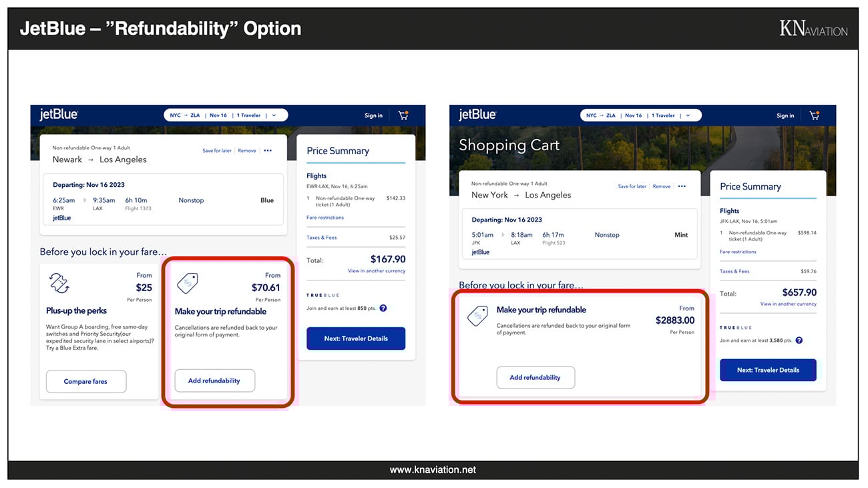Click NYC → ZLA in the Newark search pill
The height and width of the screenshot is (488, 868).
(x=185, y=115)
